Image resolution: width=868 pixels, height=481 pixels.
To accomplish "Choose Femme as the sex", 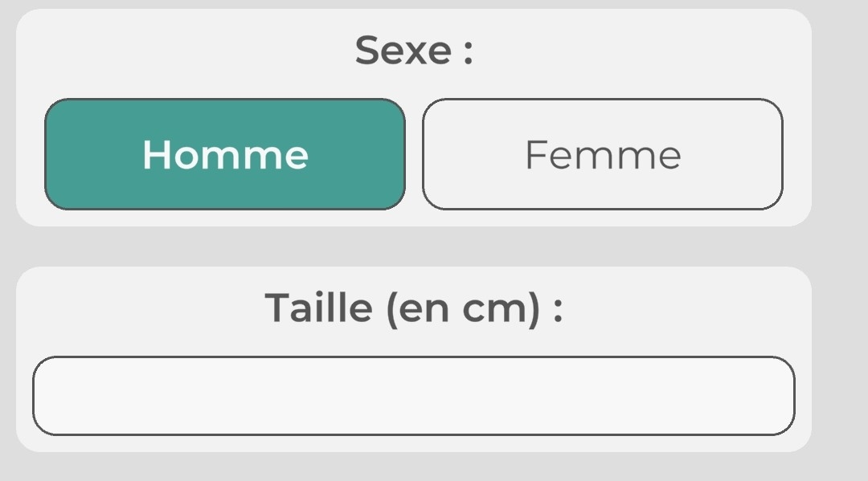I will tap(603, 154).
